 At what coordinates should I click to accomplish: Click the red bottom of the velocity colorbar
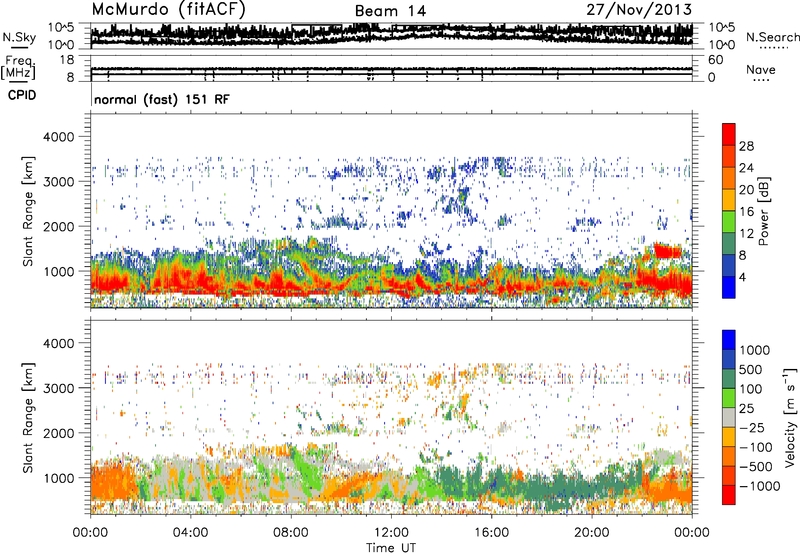click(x=729, y=495)
